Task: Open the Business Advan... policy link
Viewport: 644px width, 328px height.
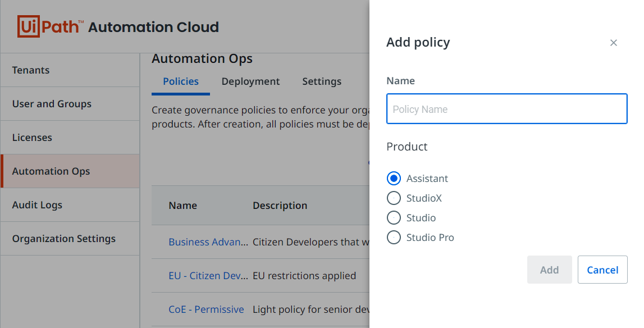Action: coord(208,242)
